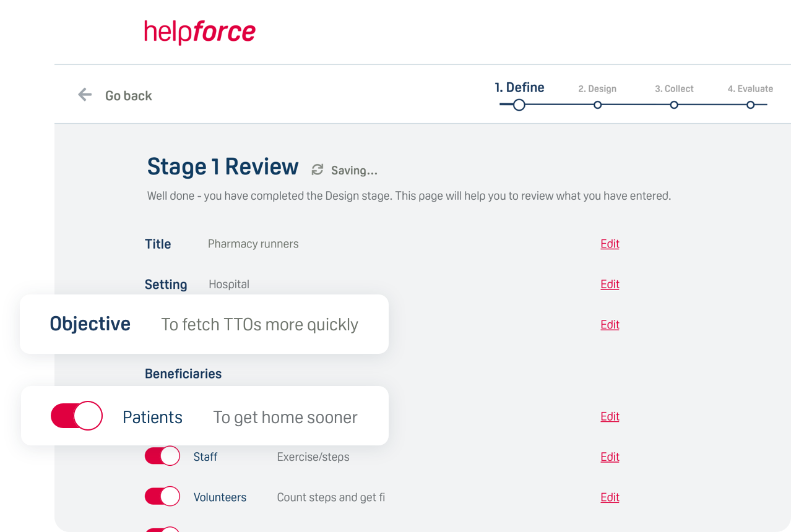The height and width of the screenshot is (532, 791).
Task: Click the To get home sooner text
Action: point(285,418)
